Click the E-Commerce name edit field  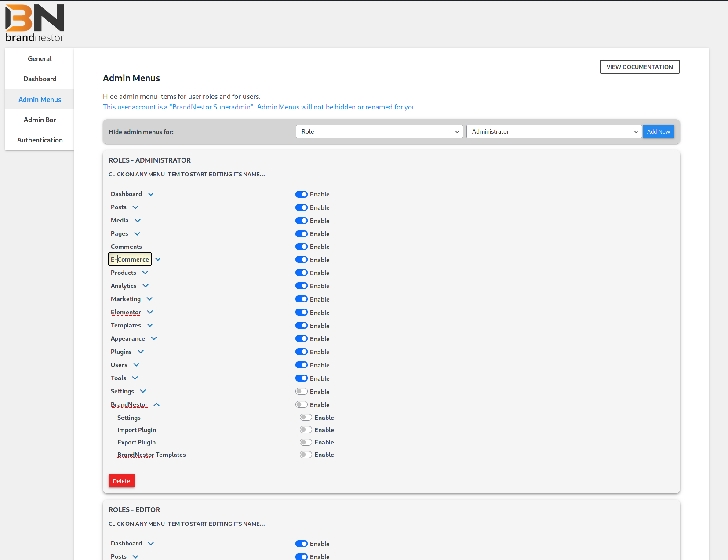130,259
